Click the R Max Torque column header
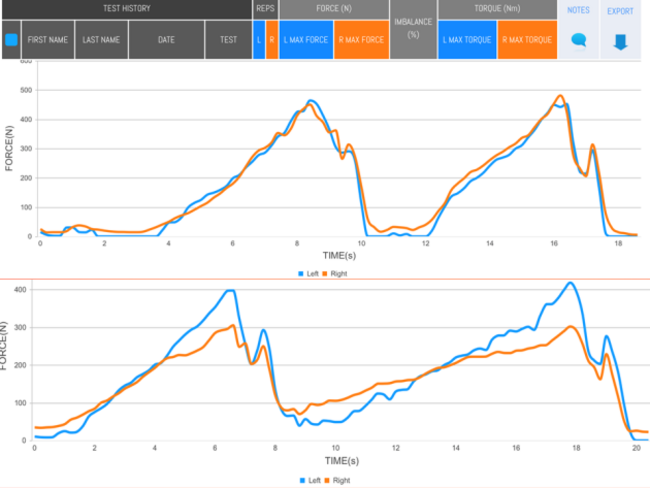650x488 pixels. pyautogui.click(x=526, y=40)
